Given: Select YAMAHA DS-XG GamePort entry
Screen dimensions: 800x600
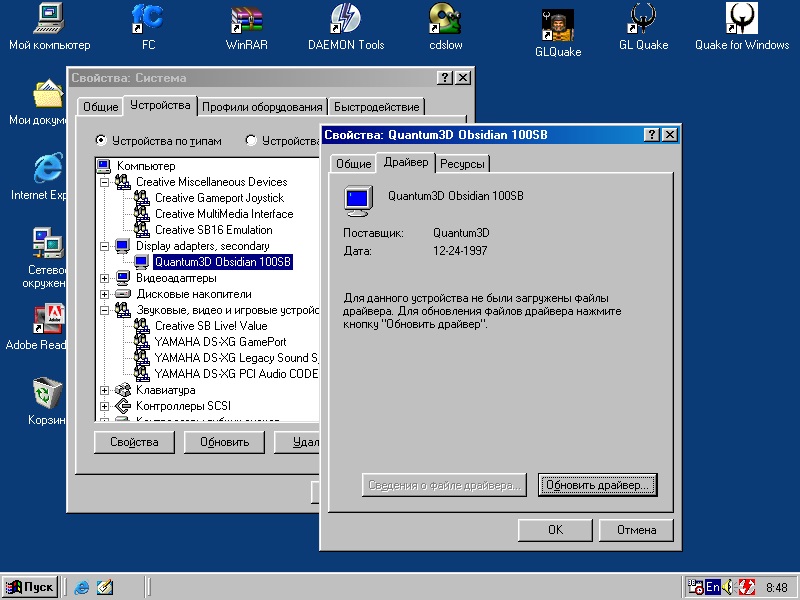Looking at the screenshot, I should pos(220,342).
